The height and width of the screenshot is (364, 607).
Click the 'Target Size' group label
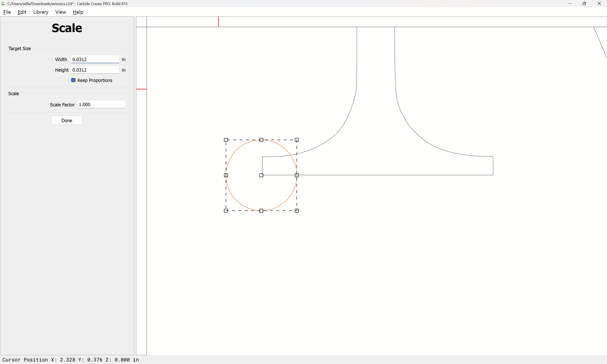tap(20, 49)
